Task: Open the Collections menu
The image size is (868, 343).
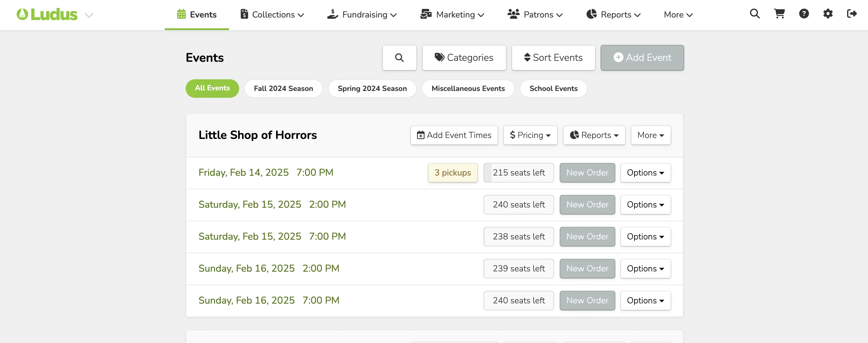Action: (272, 14)
